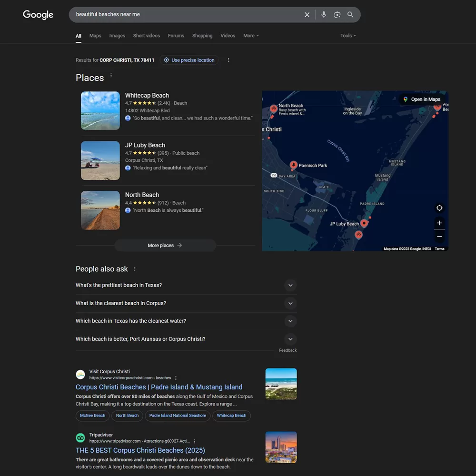The height and width of the screenshot is (476, 476).
Task: Select the All results tab
Action: (79, 36)
